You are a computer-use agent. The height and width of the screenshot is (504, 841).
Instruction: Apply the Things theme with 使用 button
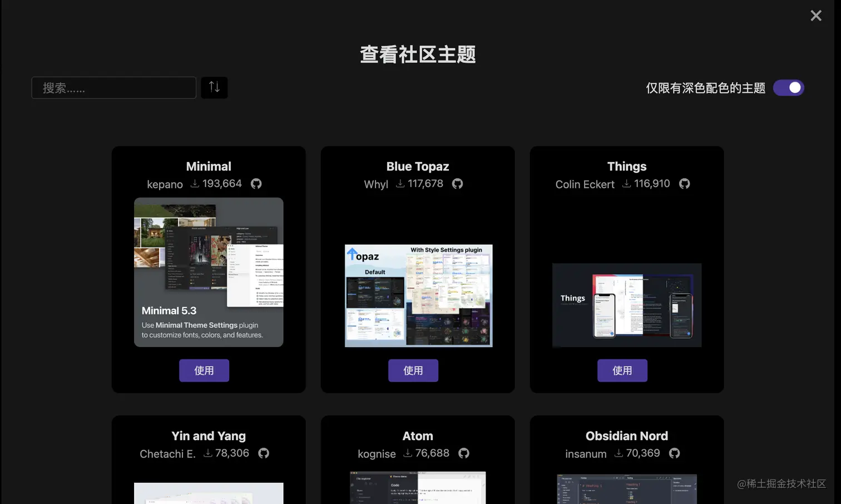coord(622,370)
